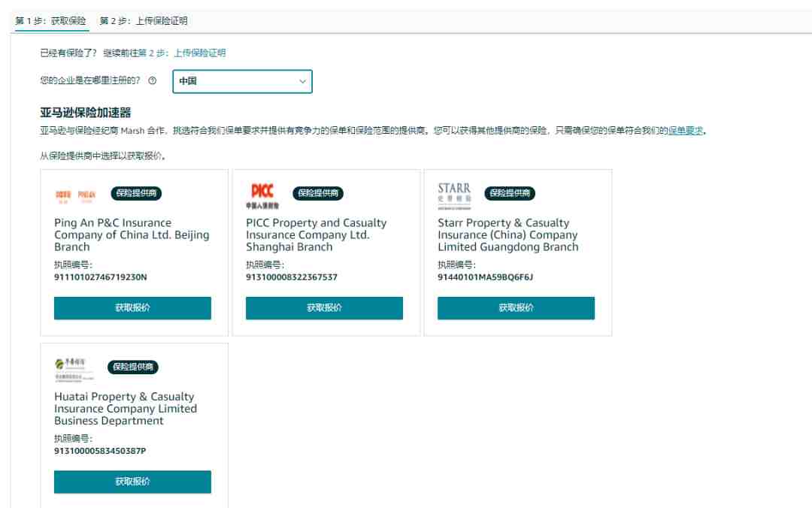Click 保险提供商 badge on PICC card
Screen dimensions: 812x508
click(318, 193)
